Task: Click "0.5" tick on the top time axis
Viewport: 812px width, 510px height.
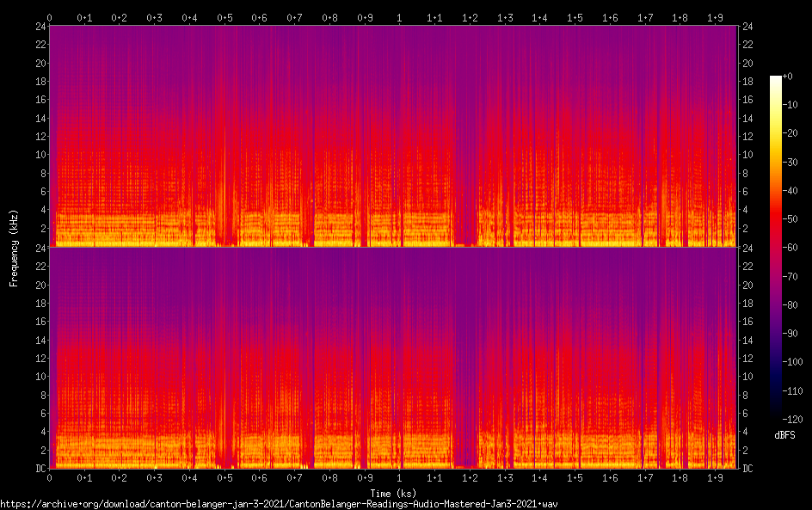Action: [x=225, y=18]
